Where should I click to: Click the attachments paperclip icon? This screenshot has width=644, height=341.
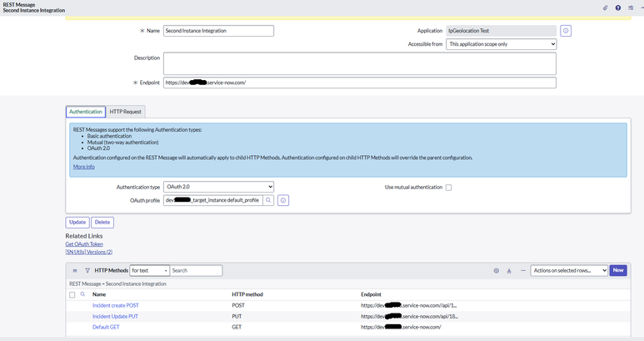606,8
